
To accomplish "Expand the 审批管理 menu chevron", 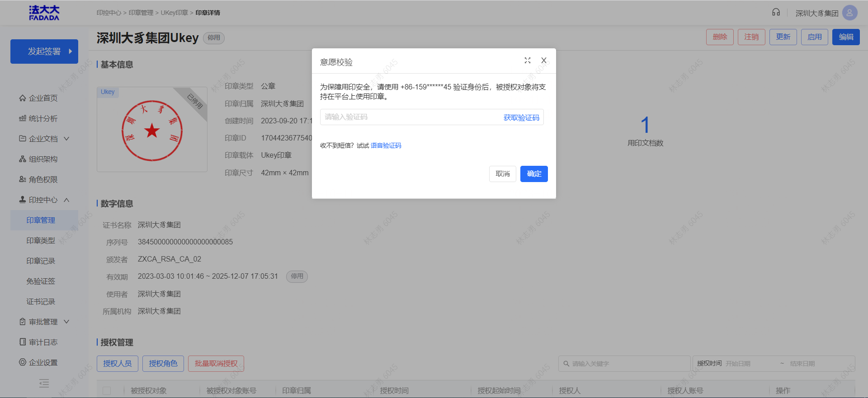I will click(x=66, y=322).
